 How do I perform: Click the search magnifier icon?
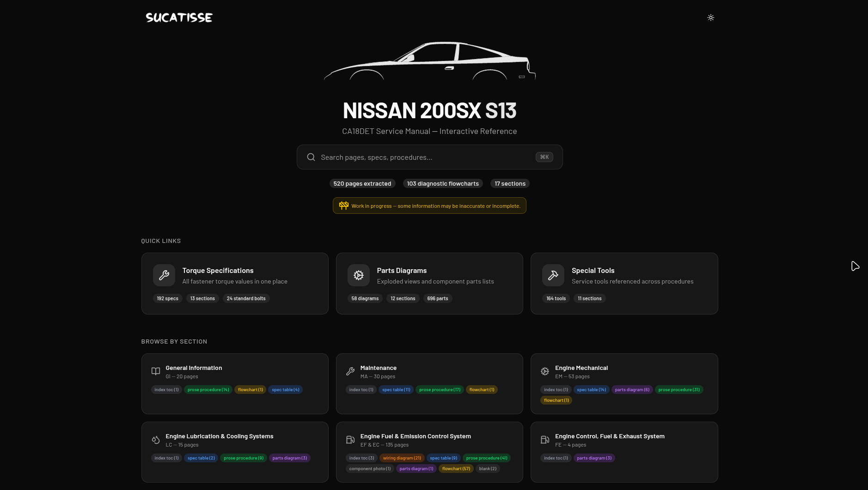click(311, 157)
